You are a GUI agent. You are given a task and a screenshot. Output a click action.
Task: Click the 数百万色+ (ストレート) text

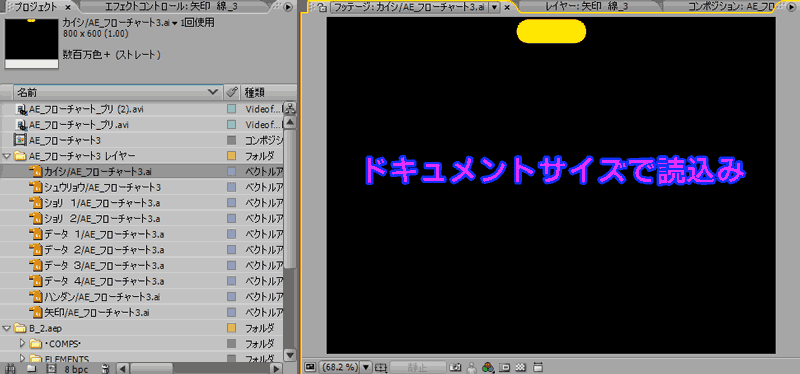pos(112,54)
